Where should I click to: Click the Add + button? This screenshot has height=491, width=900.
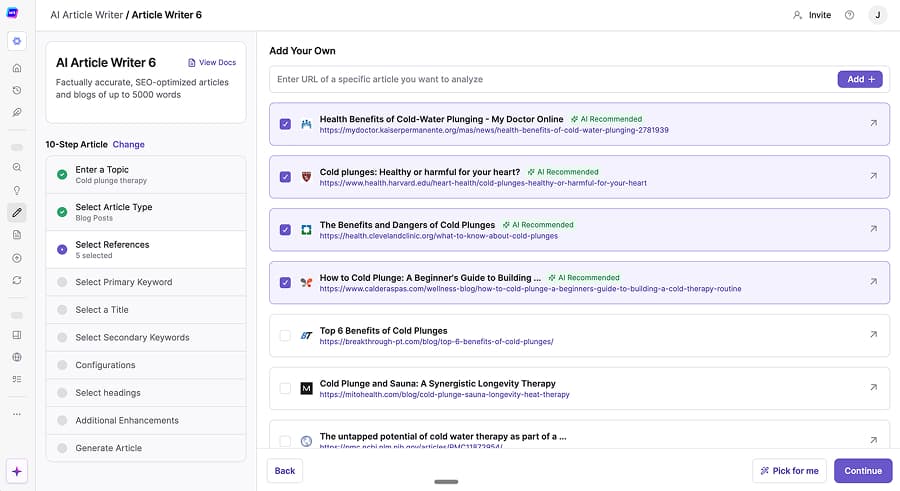[x=860, y=79]
